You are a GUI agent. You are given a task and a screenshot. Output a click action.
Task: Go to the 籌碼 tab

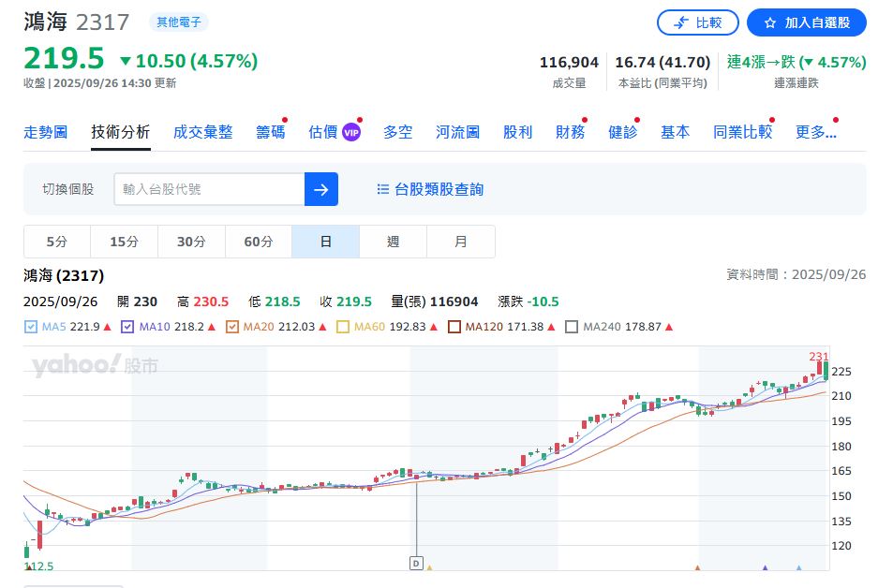(x=271, y=132)
